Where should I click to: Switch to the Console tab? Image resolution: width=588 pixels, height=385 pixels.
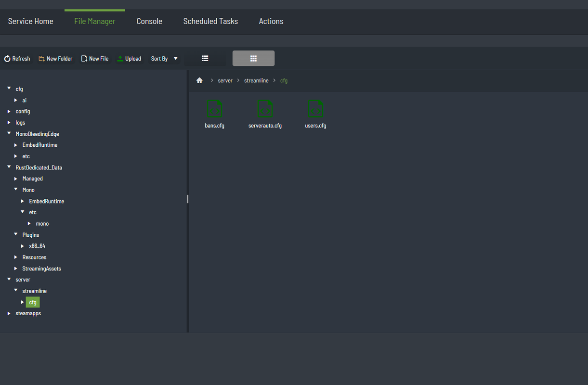pos(149,21)
